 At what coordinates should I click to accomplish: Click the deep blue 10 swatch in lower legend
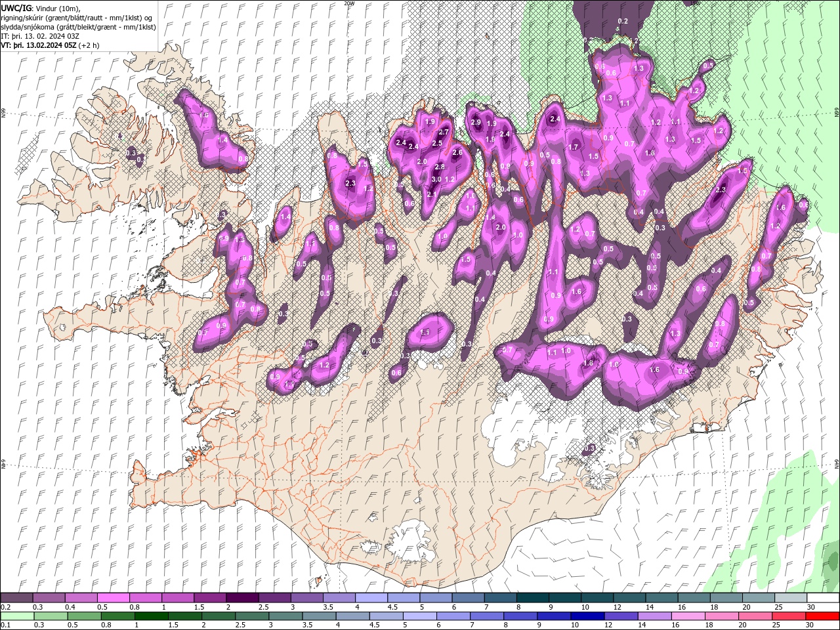587,616
